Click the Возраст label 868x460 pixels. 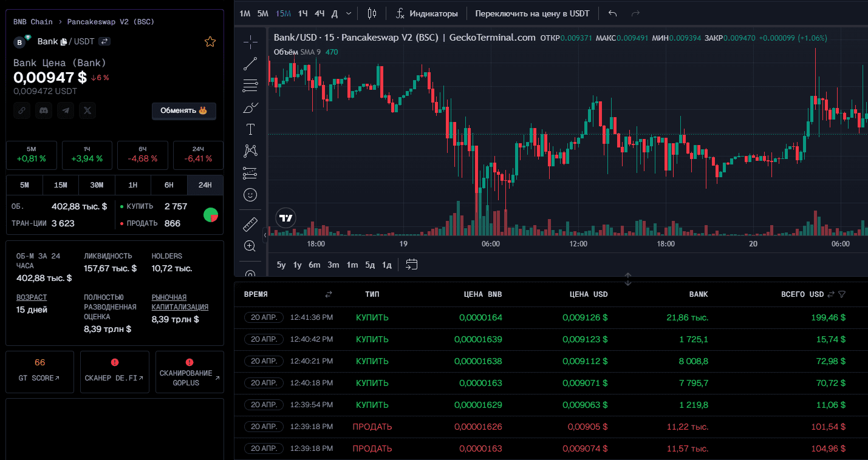point(32,297)
